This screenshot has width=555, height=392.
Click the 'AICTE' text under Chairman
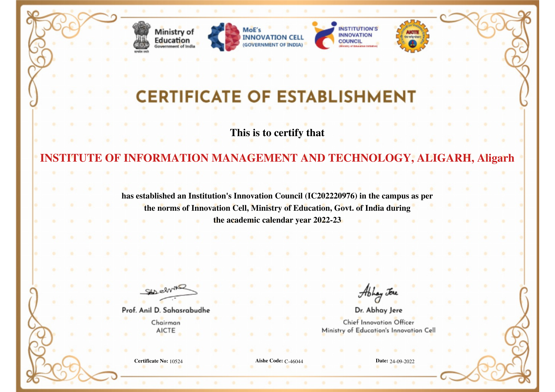166,330
